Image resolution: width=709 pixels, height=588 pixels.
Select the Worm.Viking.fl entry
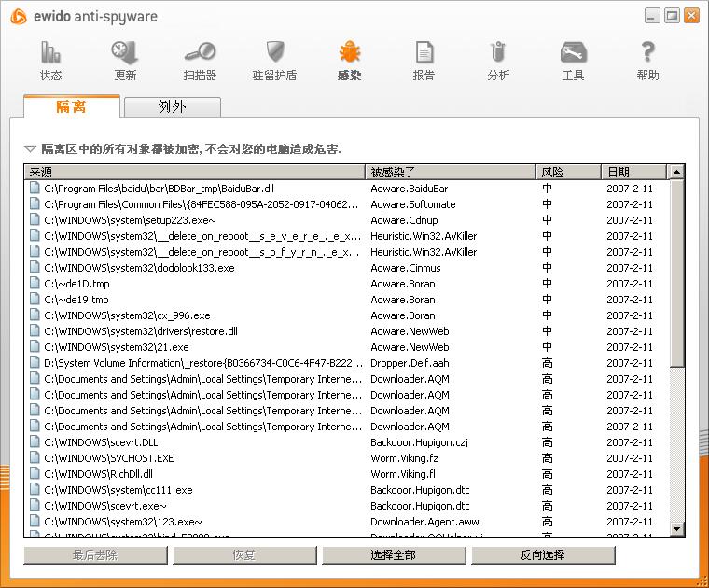[x=402, y=474]
